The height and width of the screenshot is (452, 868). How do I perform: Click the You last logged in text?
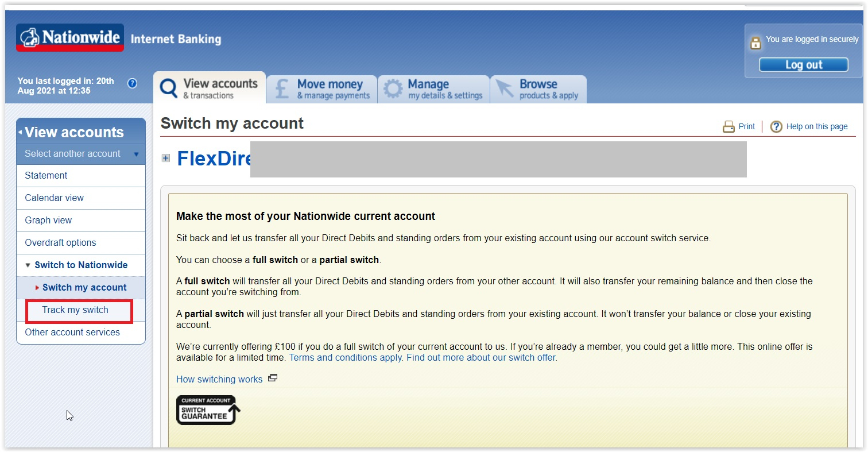click(66, 86)
